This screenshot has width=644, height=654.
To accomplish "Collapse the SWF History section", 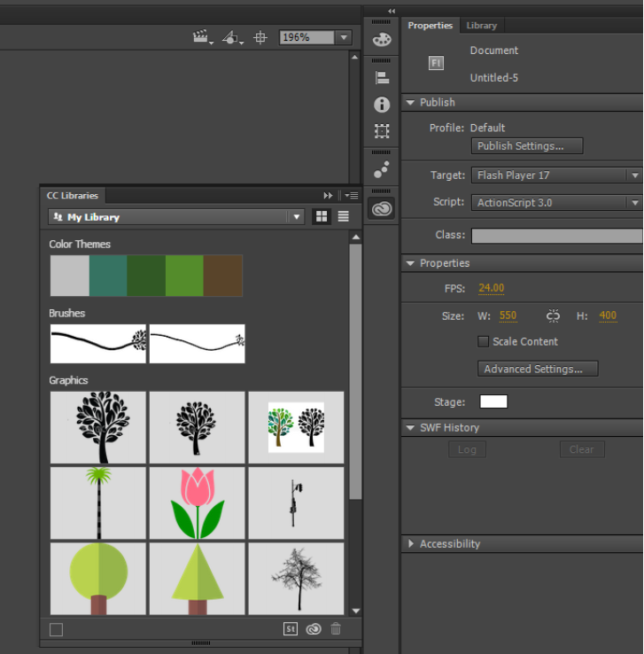I will coord(410,427).
